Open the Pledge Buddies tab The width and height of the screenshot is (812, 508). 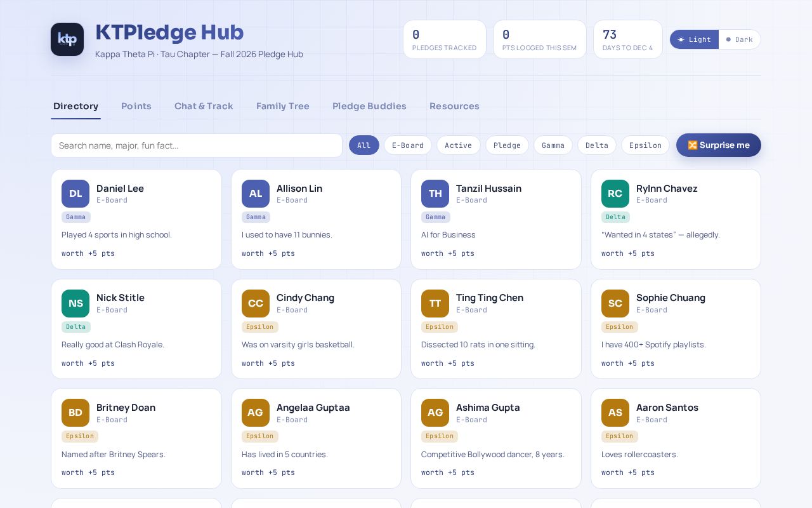coord(369,106)
